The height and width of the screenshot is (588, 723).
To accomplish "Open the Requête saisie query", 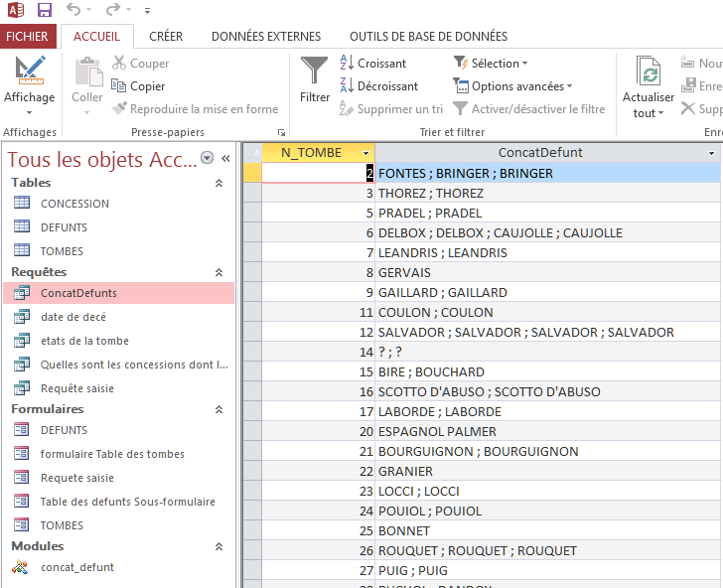I will click(x=77, y=388).
